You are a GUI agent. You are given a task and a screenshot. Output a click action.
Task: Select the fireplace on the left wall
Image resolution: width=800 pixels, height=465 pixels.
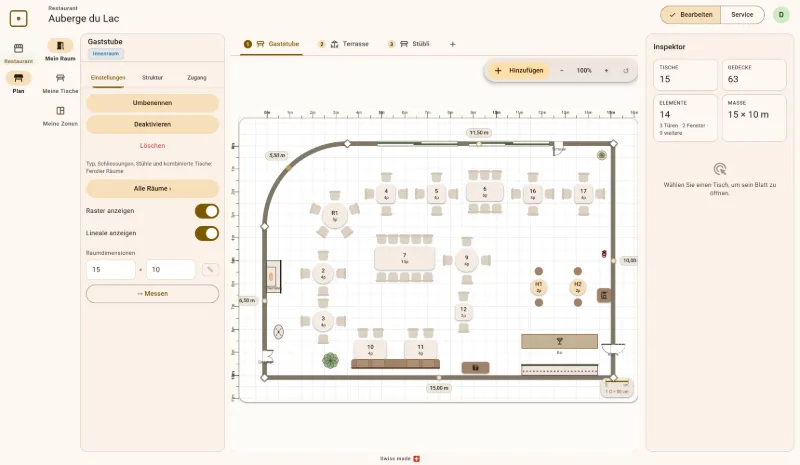pyautogui.click(x=273, y=276)
